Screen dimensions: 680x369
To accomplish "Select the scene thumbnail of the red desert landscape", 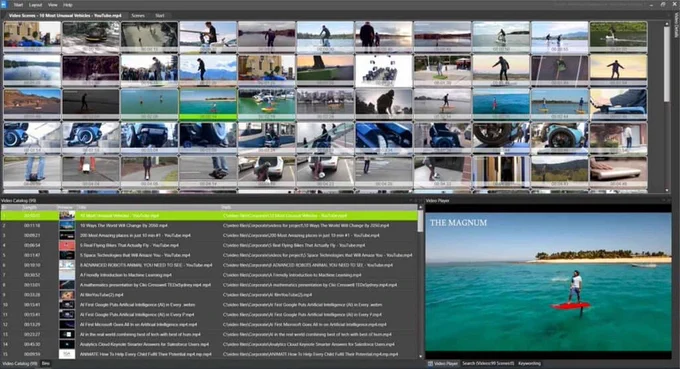I will [x=32, y=104].
